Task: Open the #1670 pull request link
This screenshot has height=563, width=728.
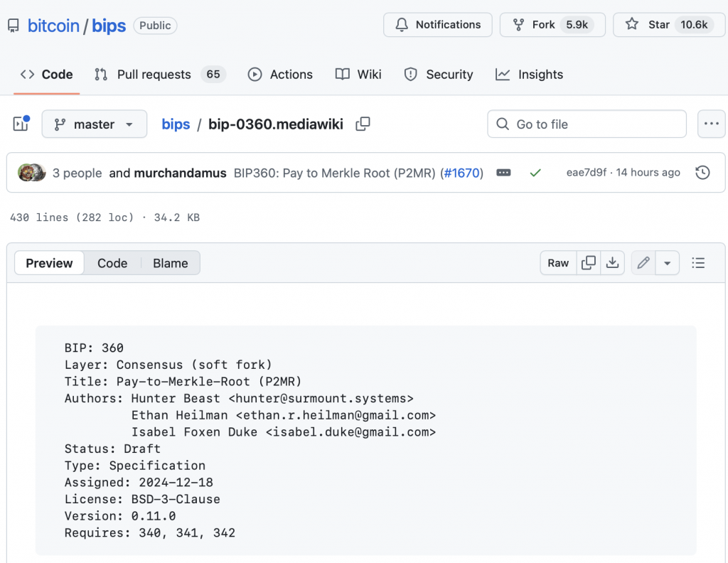Action: coord(461,173)
